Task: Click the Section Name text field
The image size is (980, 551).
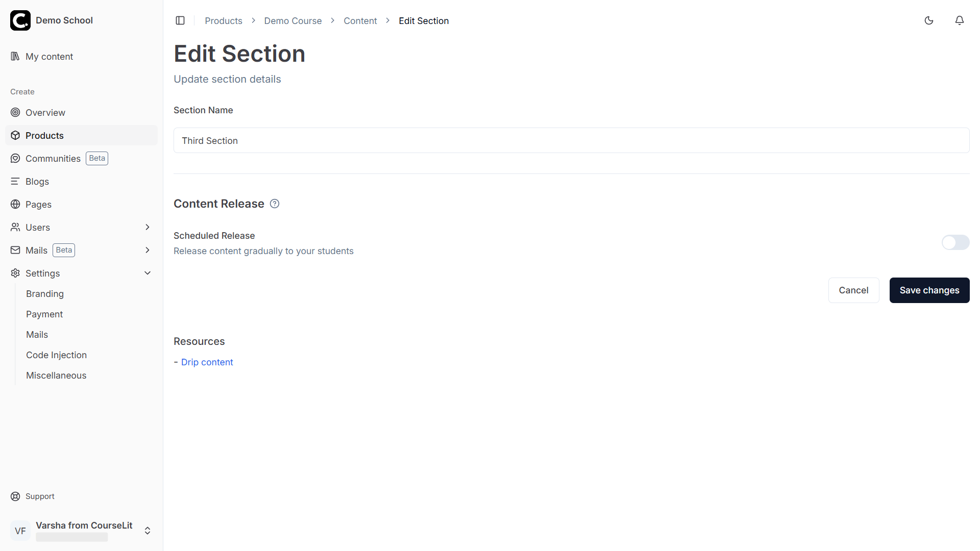Action: 571,140
